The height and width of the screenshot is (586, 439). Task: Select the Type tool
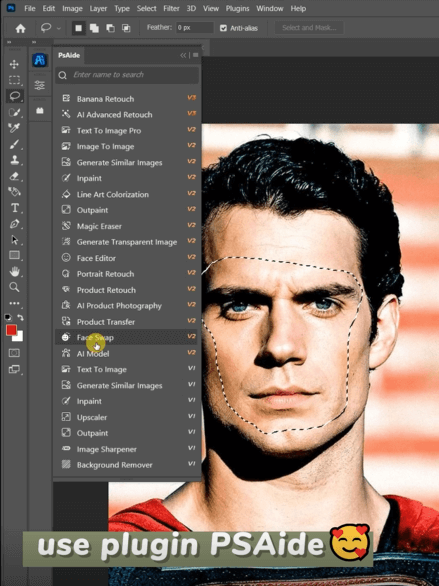pyautogui.click(x=14, y=208)
